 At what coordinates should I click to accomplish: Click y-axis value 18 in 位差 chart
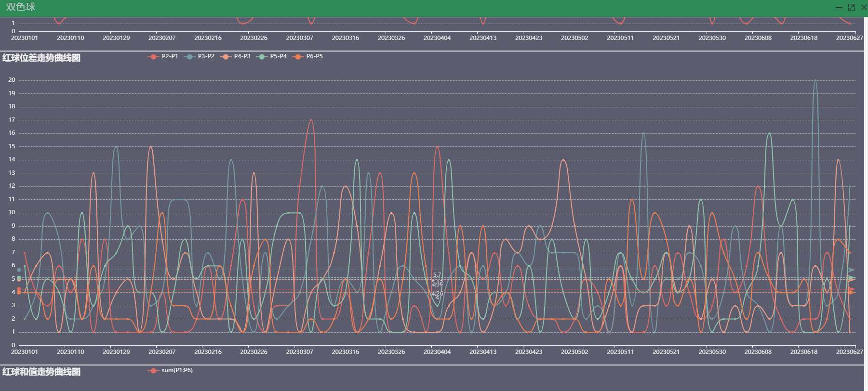tap(12, 106)
